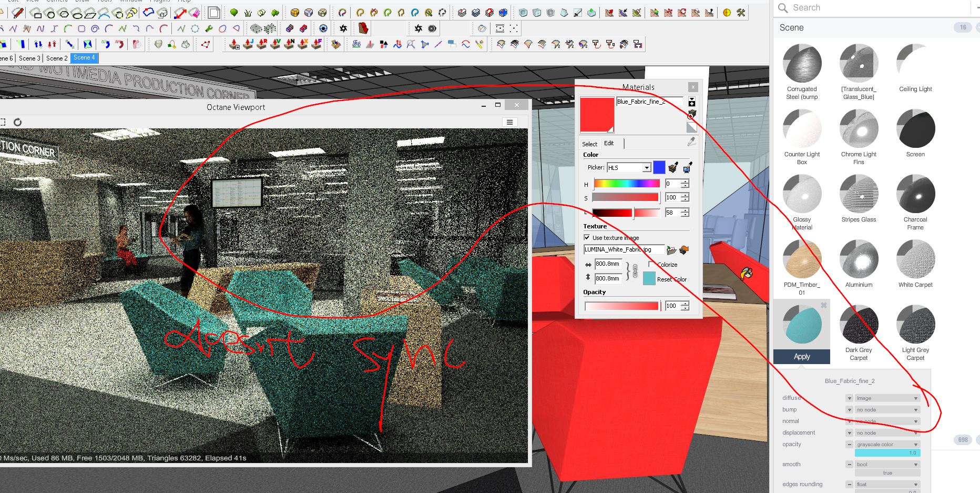The height and width of the screenshot is (493, 980).
Task: Switch to the Scene 3 tab
Action: tap(29, 58)
